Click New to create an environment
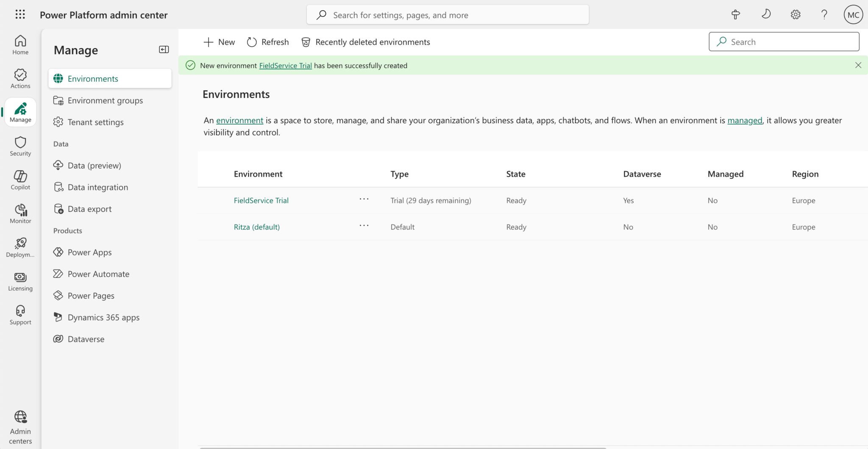868x449 pixels. pos(219,42)
